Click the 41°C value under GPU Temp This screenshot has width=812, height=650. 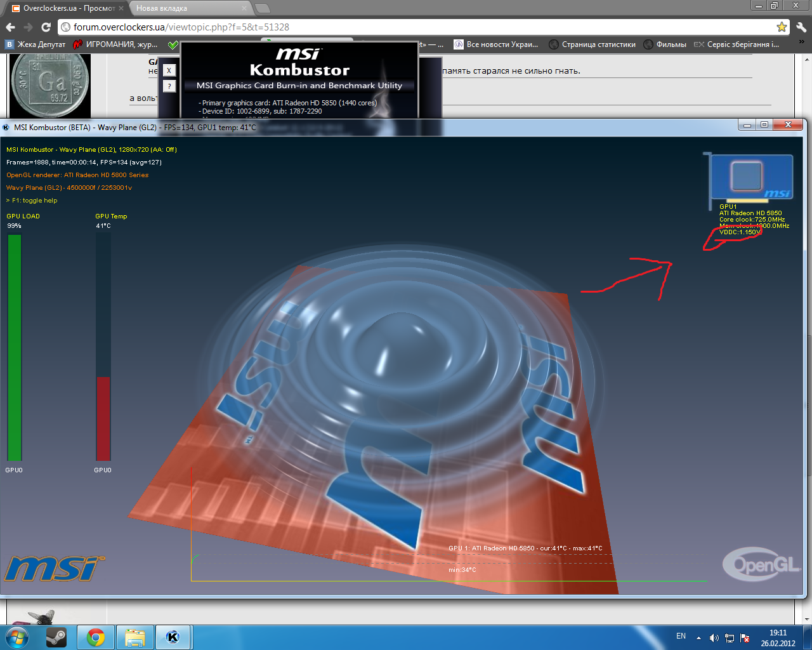[x=103, y=226]
